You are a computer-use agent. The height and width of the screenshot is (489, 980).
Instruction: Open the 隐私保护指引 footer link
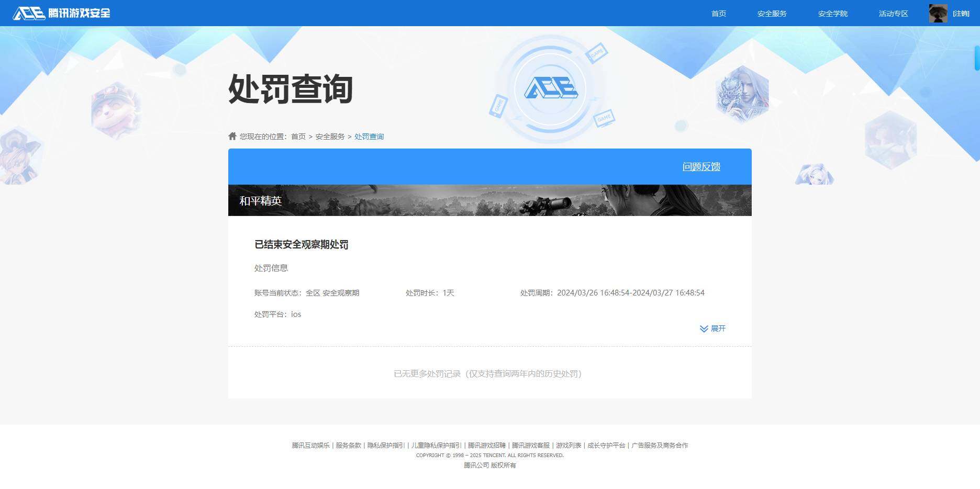point(386,446)
